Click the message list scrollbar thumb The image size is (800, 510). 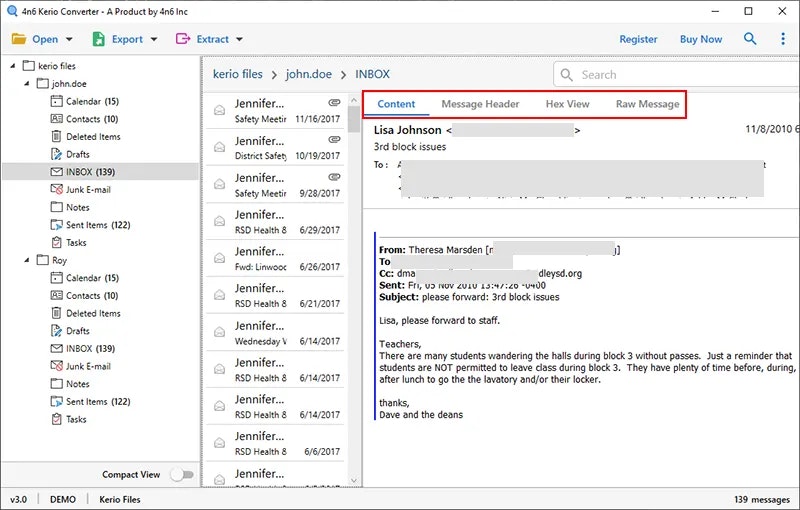click(354, 119)
